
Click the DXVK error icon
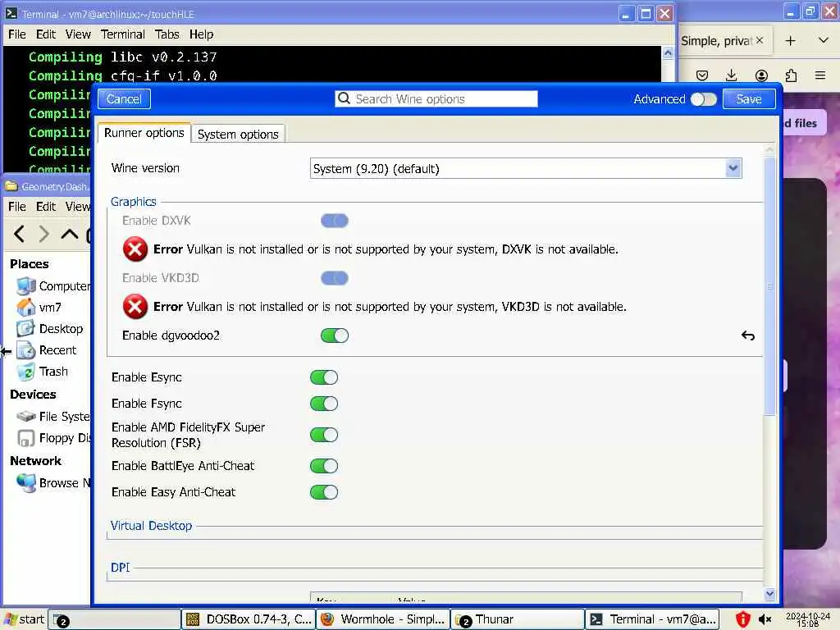tap(135, 249)
